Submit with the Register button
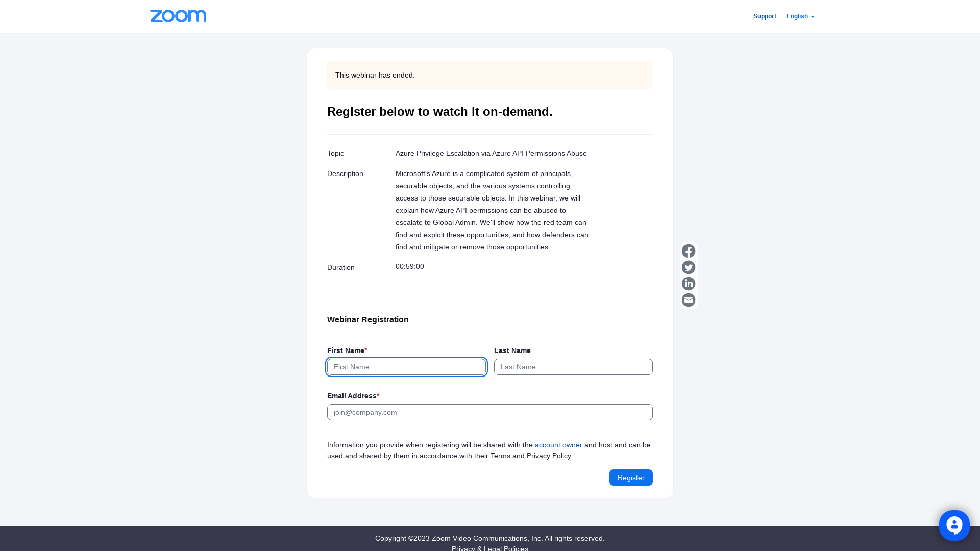 [x=631, y=478]
